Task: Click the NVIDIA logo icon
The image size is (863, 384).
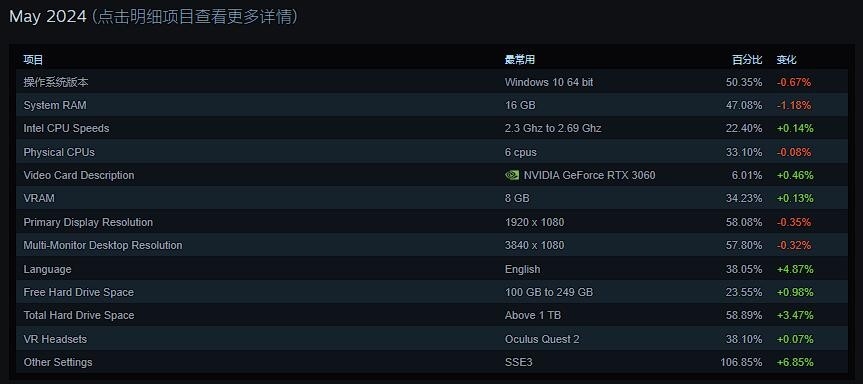Action: click(511, 175)
